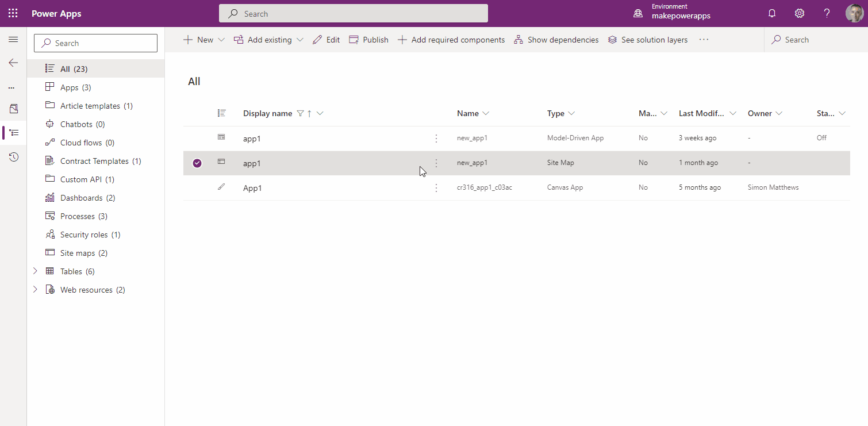Image resolution: width=868 pixels, height=426 pixels.
Task: Open more options for Canvas App row
Action: [x=436, y=188]
